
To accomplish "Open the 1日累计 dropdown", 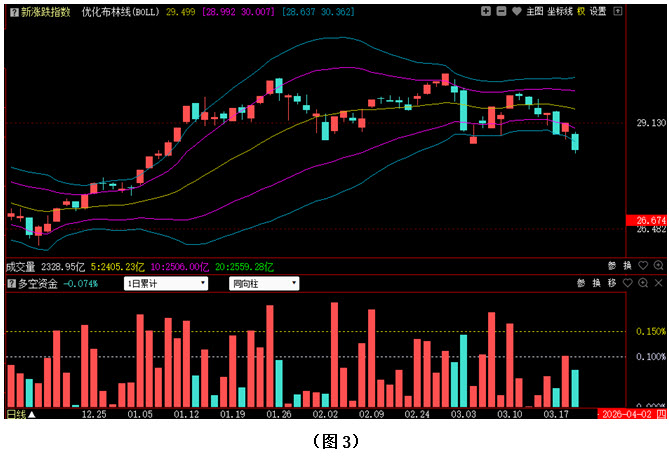I will tap(166, 283).
